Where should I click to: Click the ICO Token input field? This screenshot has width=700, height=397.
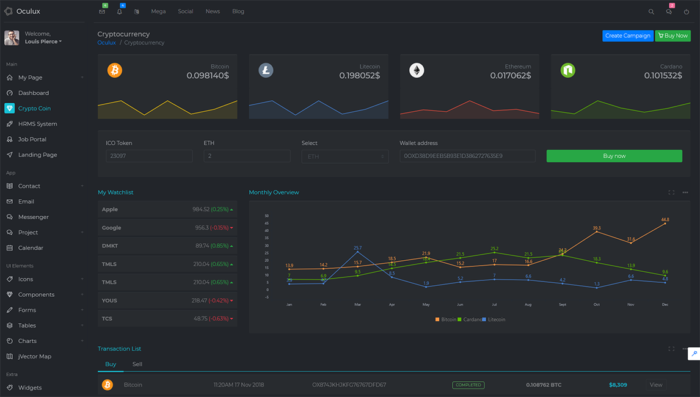click(149, 156)
